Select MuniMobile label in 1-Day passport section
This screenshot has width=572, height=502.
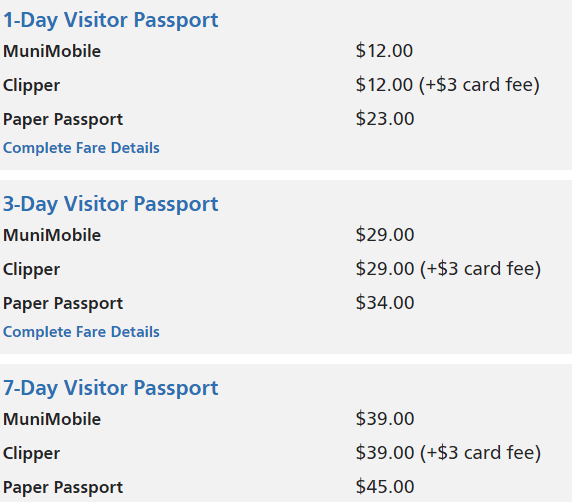pos(52,51)
